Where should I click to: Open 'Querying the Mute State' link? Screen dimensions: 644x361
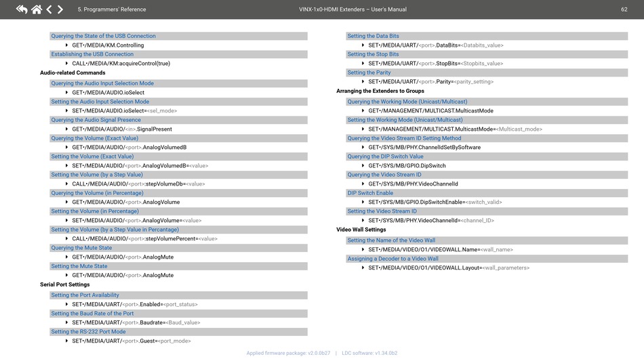(81, 248)
